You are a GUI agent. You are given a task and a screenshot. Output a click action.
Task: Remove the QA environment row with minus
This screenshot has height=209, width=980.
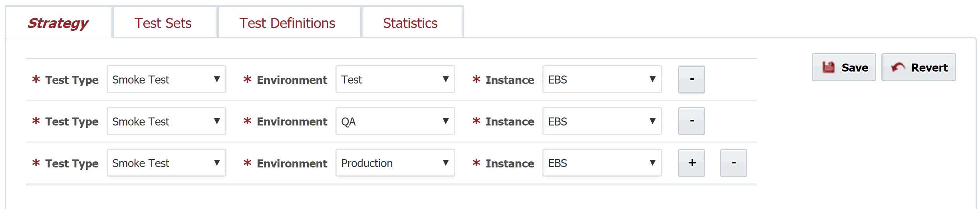click(692, 121)
